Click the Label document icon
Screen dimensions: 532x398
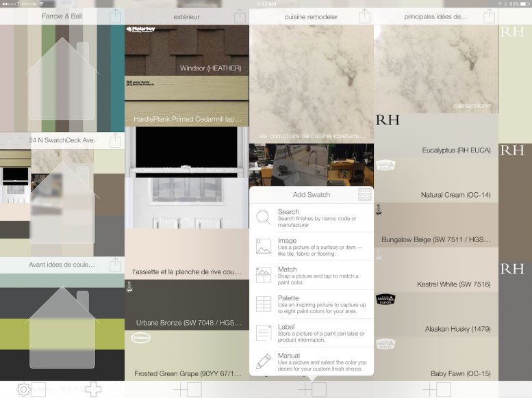click(264, 332)
